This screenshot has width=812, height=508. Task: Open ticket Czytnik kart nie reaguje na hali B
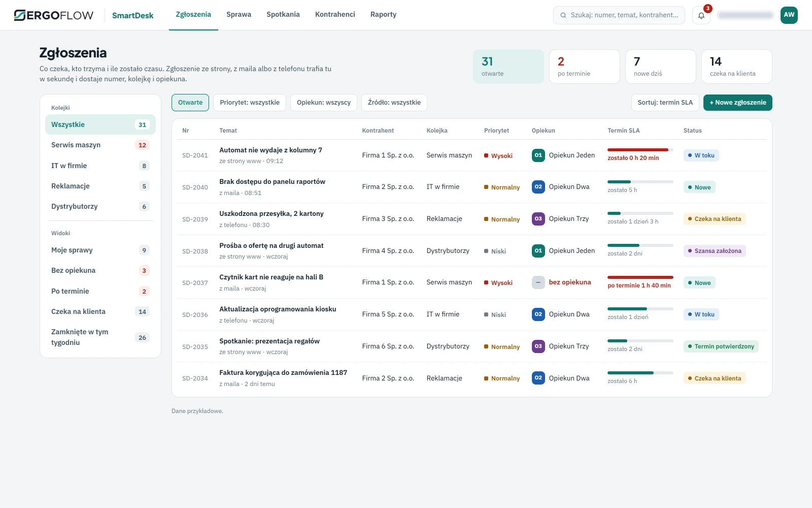click(x=271, y=277)
